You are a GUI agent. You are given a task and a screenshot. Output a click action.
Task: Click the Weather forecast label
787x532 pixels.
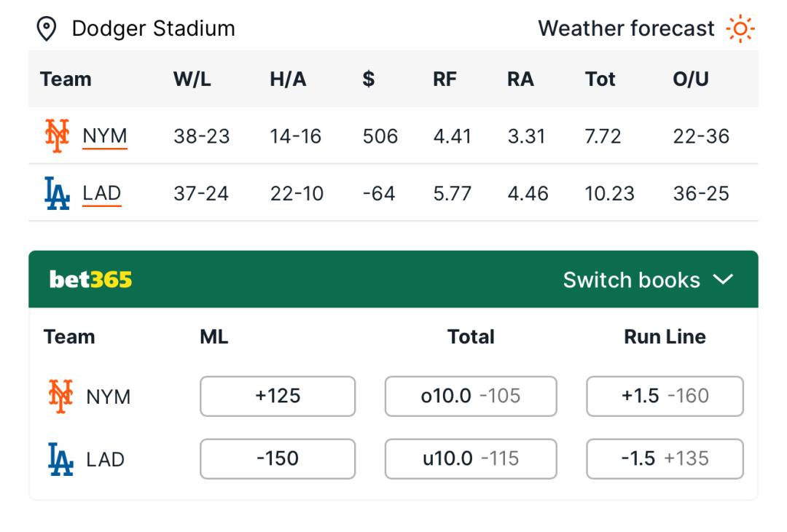pyautogui.click(x=626, y=29)
